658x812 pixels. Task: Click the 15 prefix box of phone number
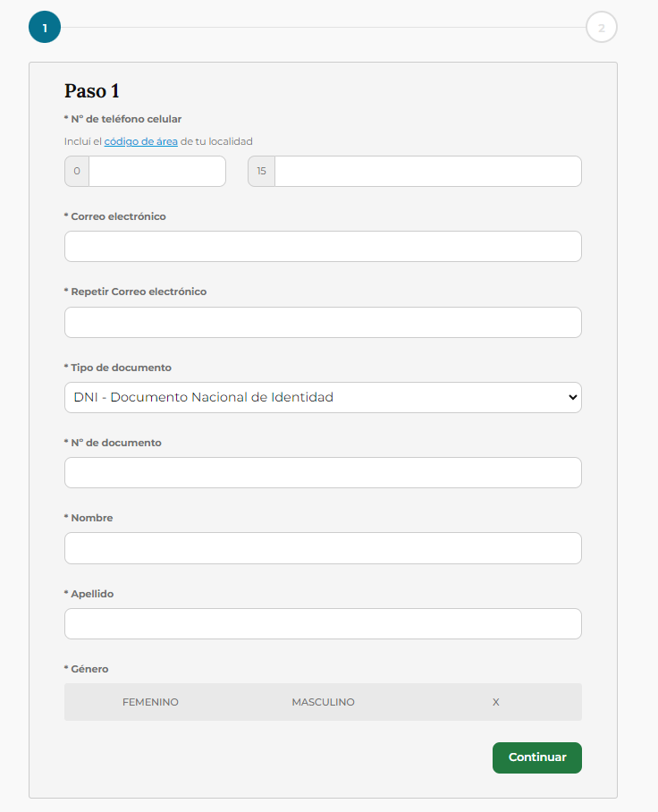pos(261,172)
